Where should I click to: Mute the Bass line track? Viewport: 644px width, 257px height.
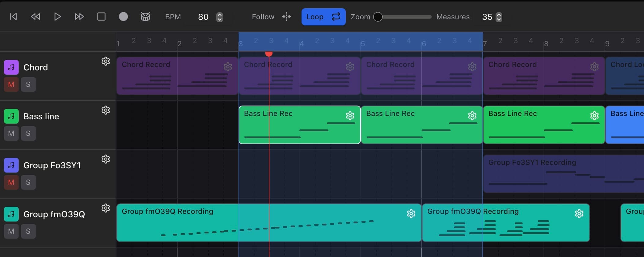pos(11,133)
